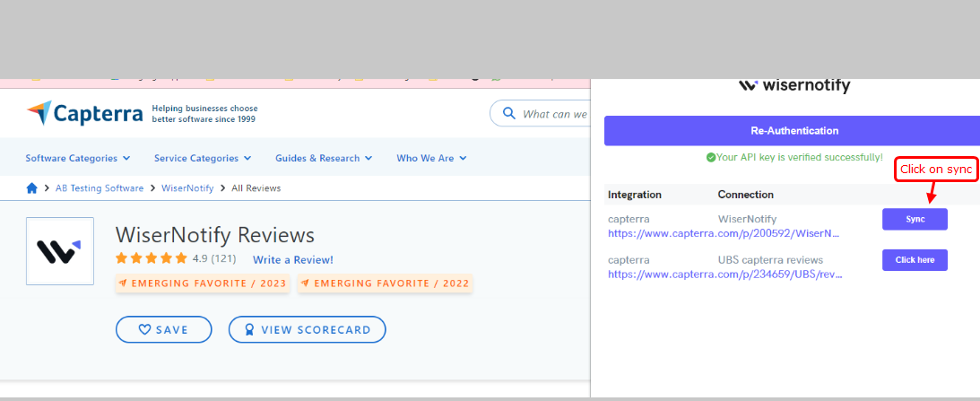
Task: Click the search magnifier icon
Action: click(x=508, y=114)
